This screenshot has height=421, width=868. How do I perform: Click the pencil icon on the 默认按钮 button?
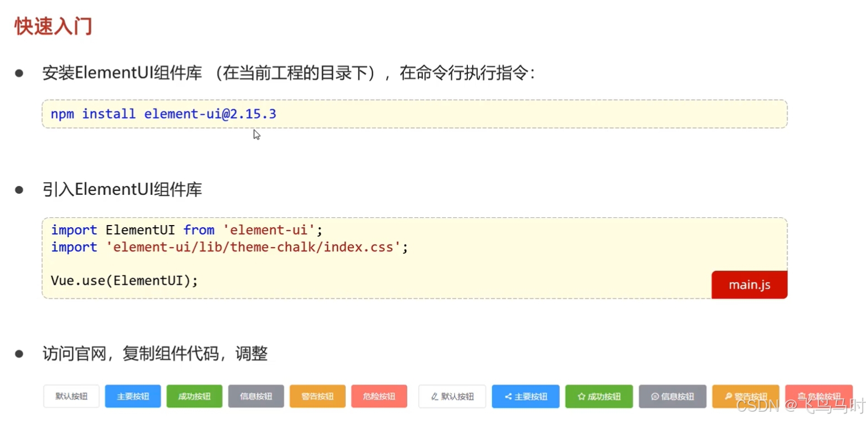point(434,397)
